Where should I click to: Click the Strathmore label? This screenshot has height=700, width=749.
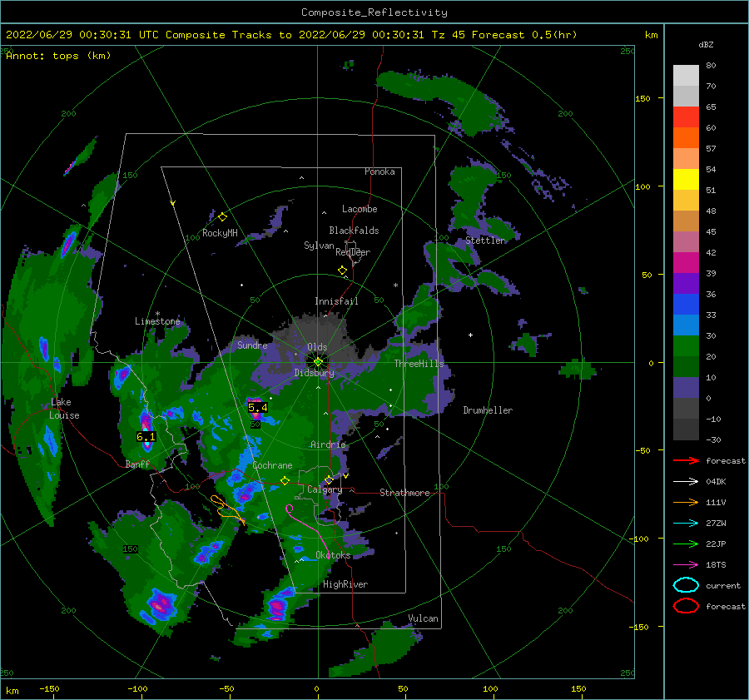[x=404, y=493]
